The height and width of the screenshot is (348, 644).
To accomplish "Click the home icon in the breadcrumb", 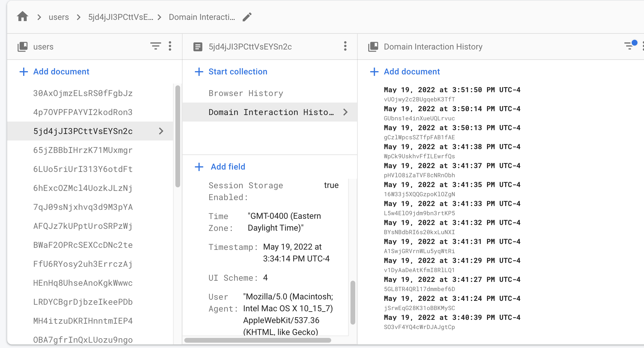I will click(22, 17).
